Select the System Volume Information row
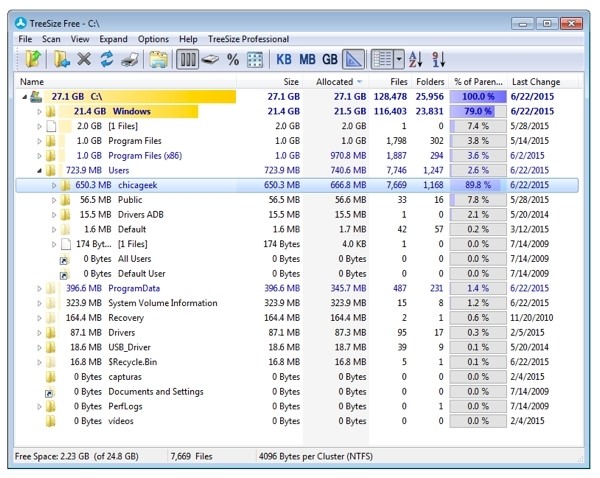 [x=297, y=303]
